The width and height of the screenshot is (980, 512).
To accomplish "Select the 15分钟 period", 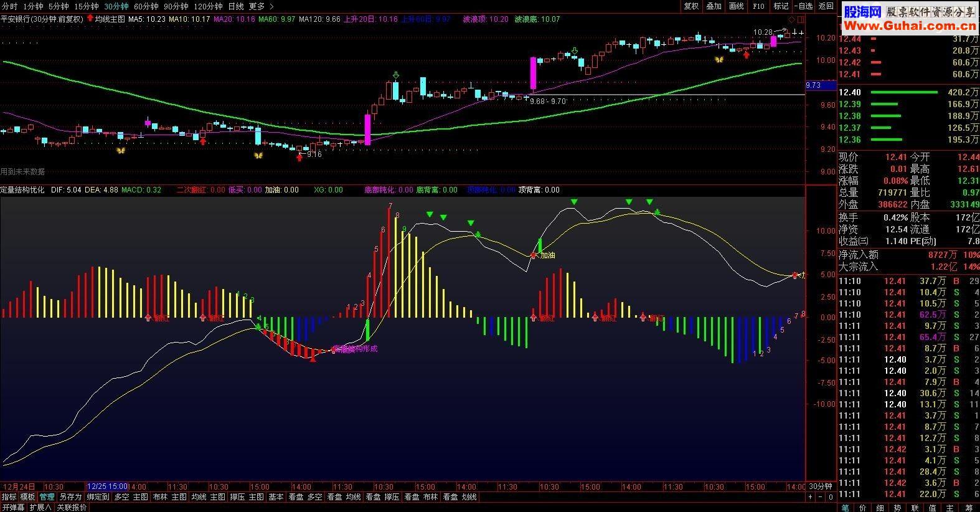I will [87, 6].
